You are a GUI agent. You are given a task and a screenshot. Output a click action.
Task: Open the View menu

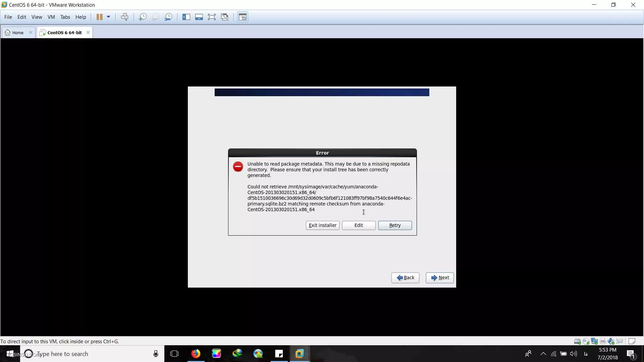(37, 17)
